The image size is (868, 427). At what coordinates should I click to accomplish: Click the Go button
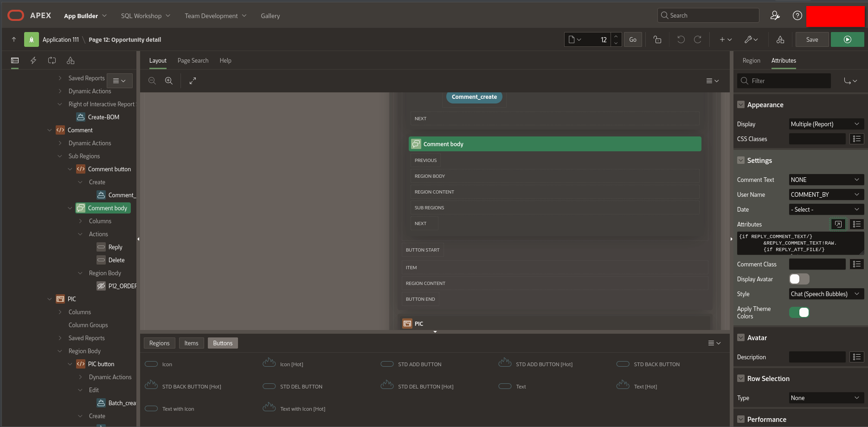tap(633, 39)
